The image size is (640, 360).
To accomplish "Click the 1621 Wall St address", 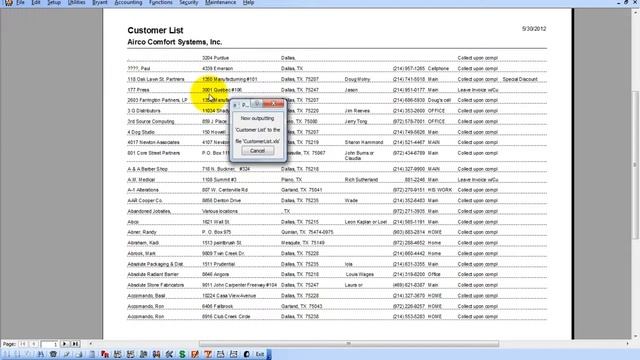I will click(x=216, y=222).
